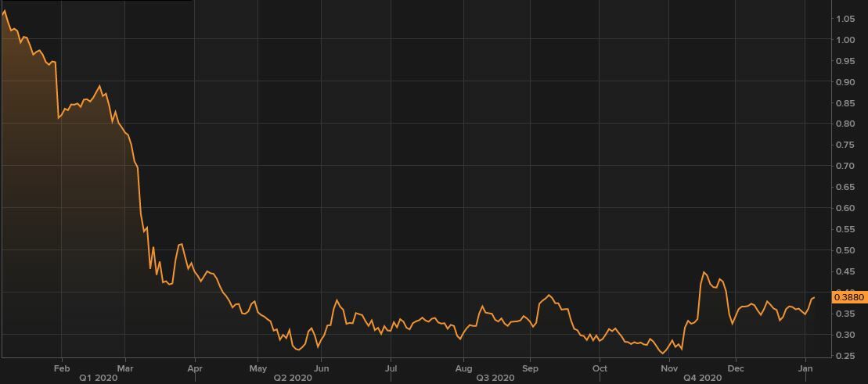
Task: Click the 0.45 price axis value
Action: (x=845, y=271)
